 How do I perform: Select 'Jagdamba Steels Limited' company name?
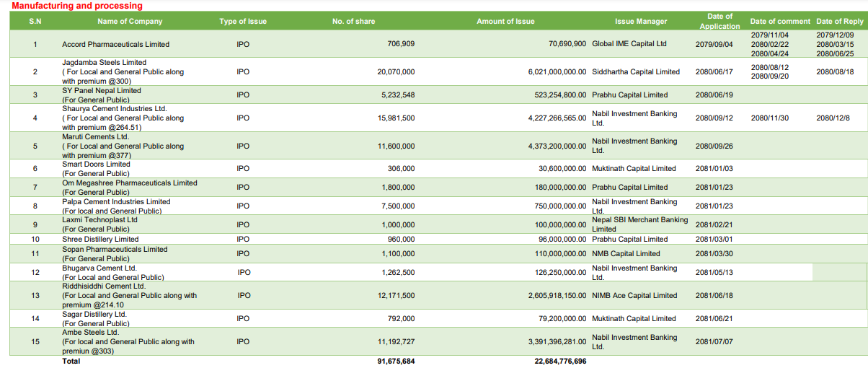pos(105,63)
